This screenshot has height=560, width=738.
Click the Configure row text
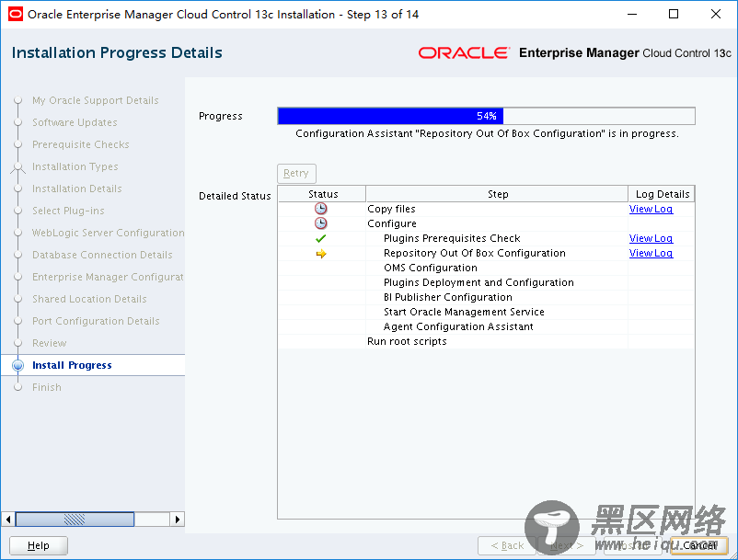point(392,223)
